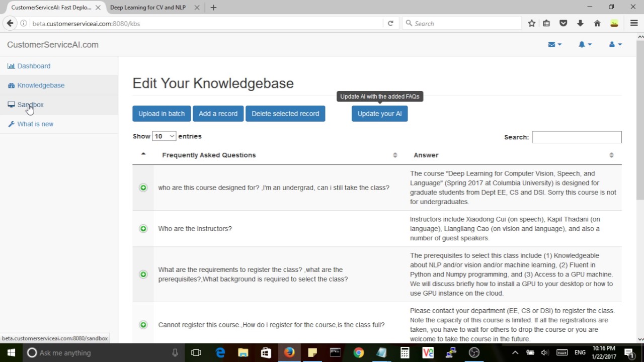
Task: Switch to Firefox on the taskbar
Action: click(x=289, y=353)
